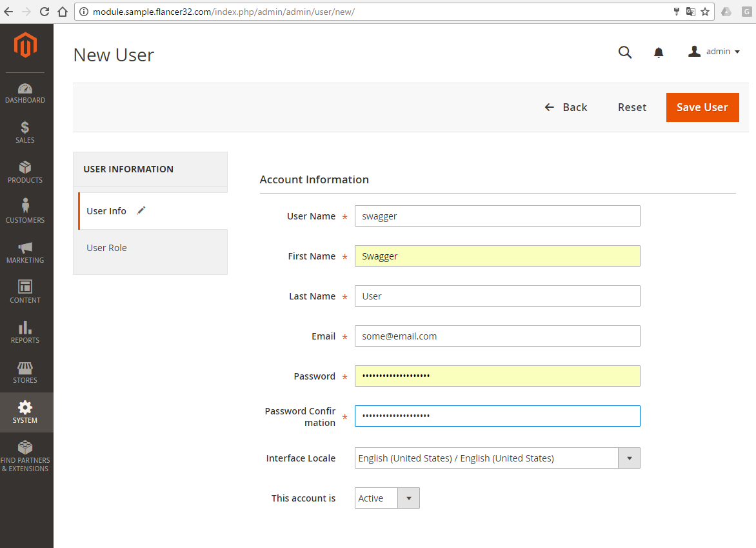Open the Interface Locale dropdown
This screenshot has height=548, width=756.
(497, 458)
